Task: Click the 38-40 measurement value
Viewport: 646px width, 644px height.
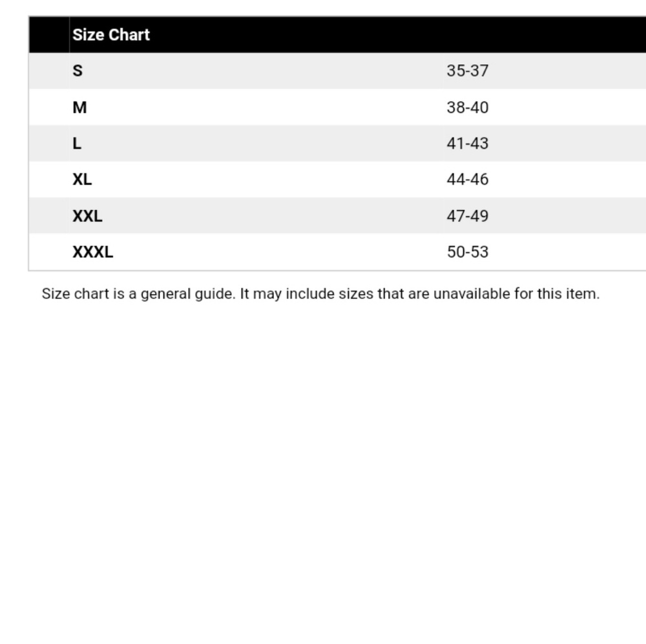Action: pyautogui.click(x=468, y=107)
